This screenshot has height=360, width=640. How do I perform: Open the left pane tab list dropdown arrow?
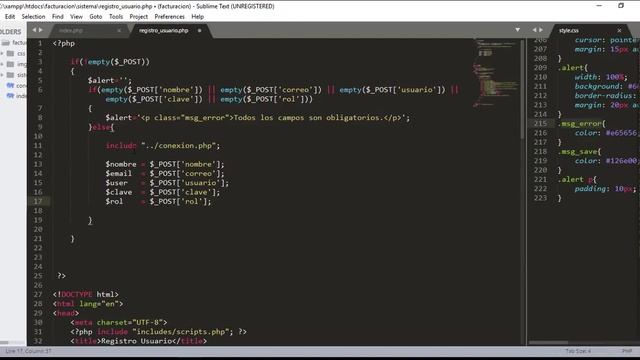[518, 30]
